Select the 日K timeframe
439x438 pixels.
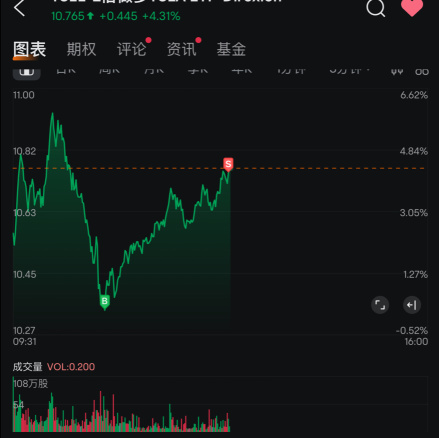click(66, 71)
